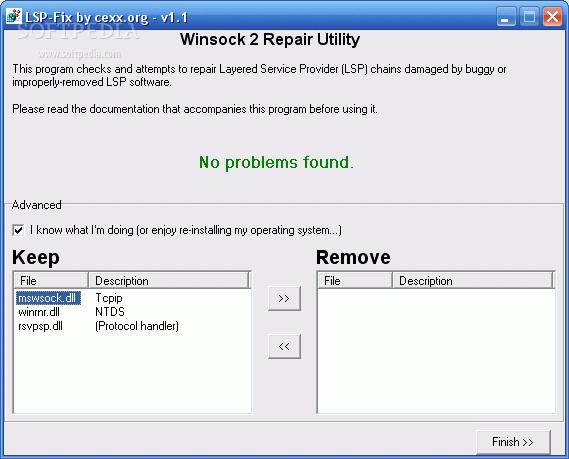
Task: Sort Keep list by Description column header
Action: point(169,280)
